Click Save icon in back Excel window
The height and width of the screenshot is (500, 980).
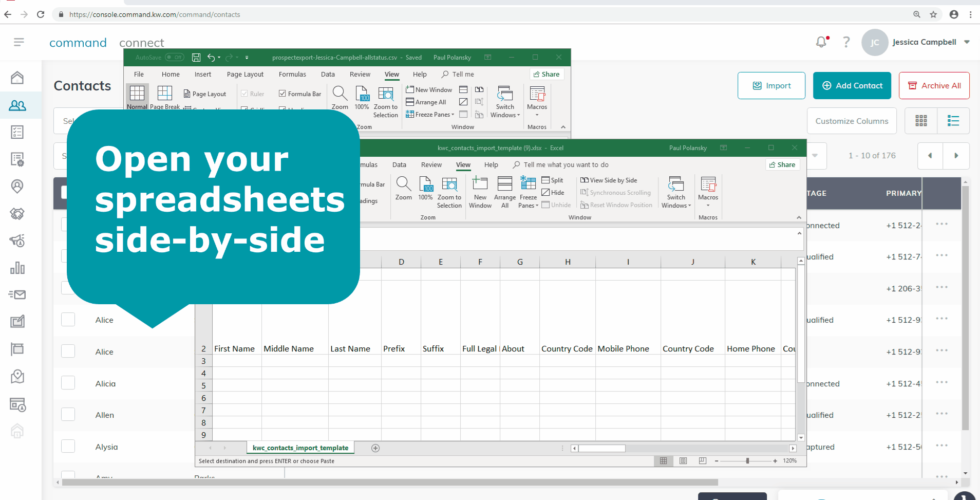coord(196,58)
